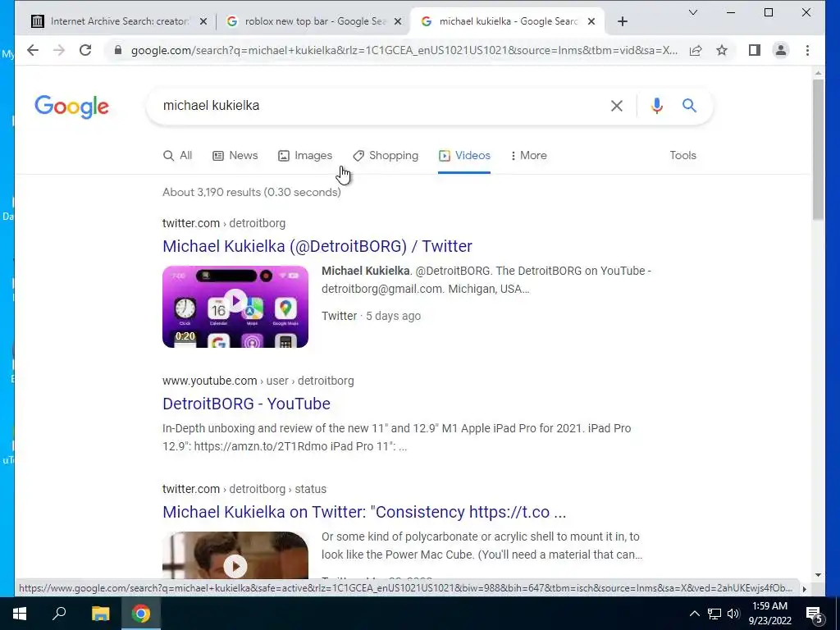
Task: Click twitter.com › detroitborg › status breadcrumb
Action: 244,489
